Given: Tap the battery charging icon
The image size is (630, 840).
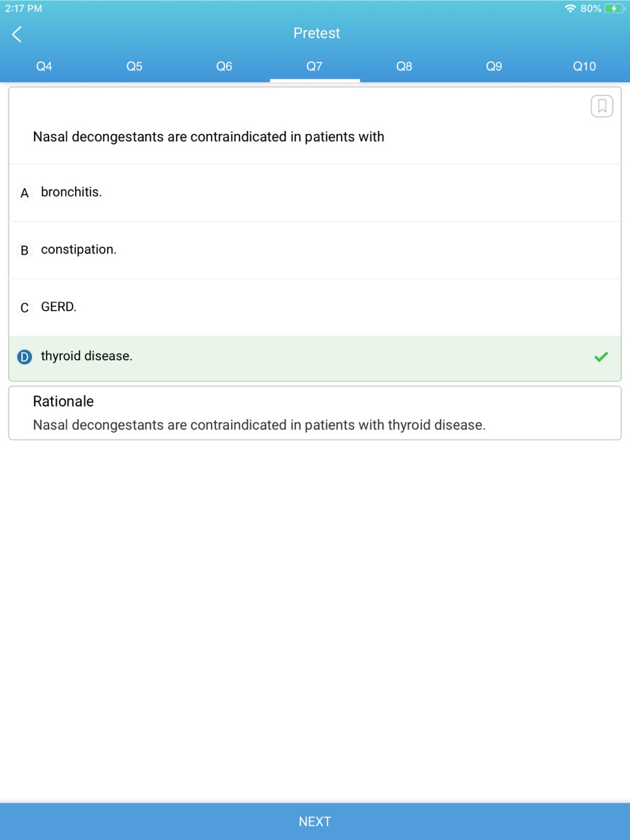Looking at the screenshot, I should coord(613,8).
